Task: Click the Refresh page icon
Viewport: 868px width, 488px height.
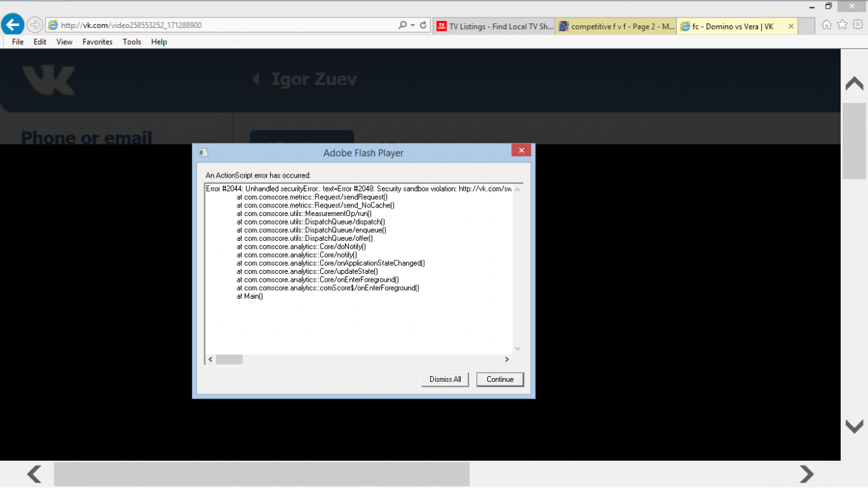Action: (x=424, y=25)
